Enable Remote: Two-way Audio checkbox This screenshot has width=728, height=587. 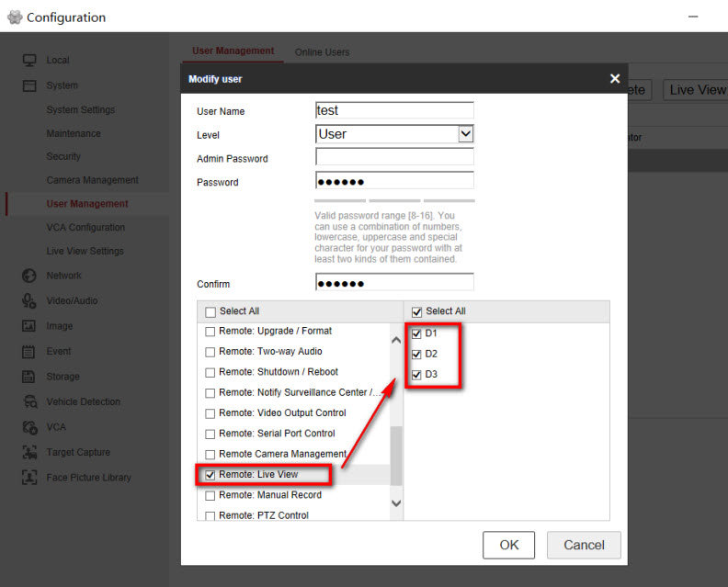tap(210, 352)
